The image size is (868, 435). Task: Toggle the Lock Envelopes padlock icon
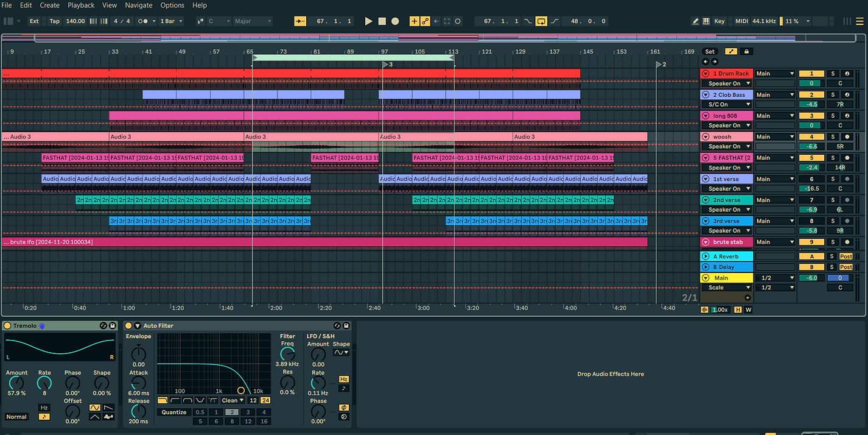(745, 52)
